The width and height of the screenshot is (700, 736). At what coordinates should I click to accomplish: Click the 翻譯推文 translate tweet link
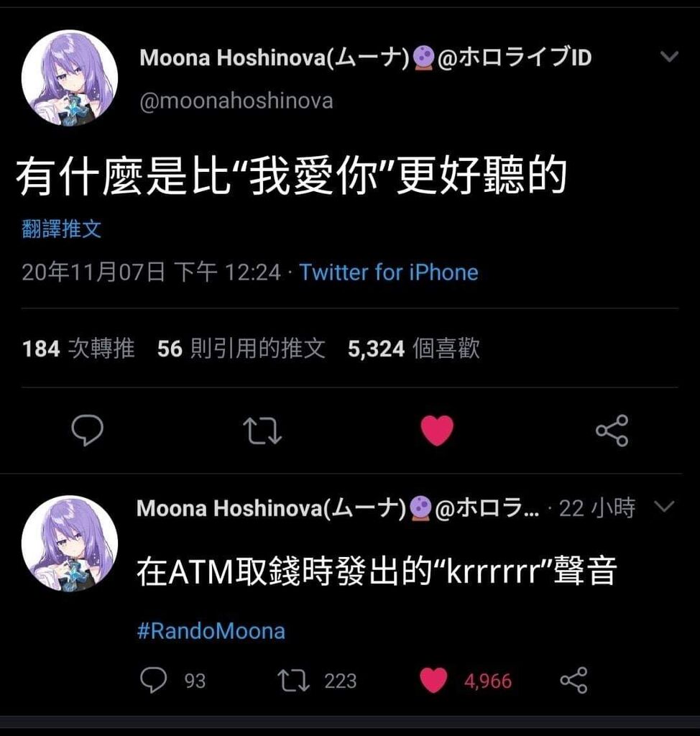tap(62, 229)
